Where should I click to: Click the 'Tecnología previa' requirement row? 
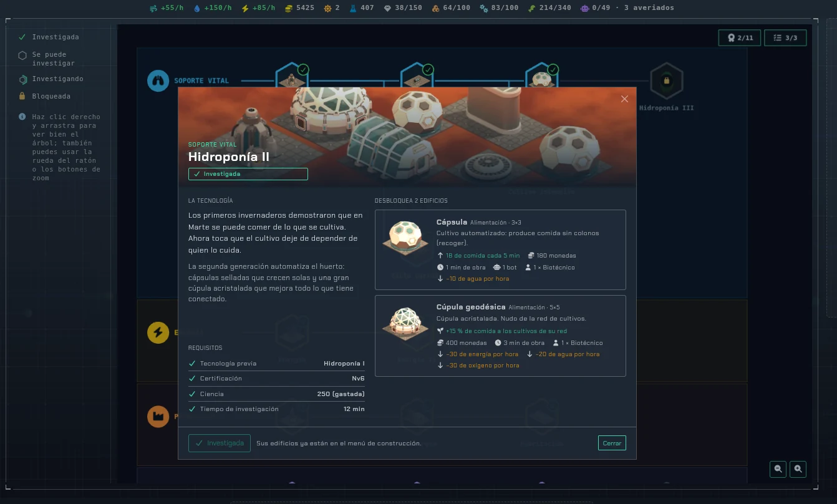click(x=276, y=364)
